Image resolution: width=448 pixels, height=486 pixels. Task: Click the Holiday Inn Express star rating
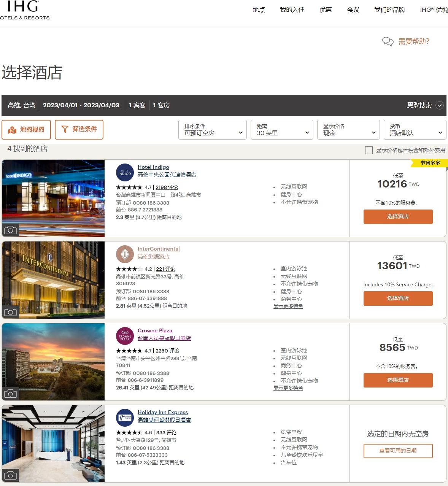(129, 432)
